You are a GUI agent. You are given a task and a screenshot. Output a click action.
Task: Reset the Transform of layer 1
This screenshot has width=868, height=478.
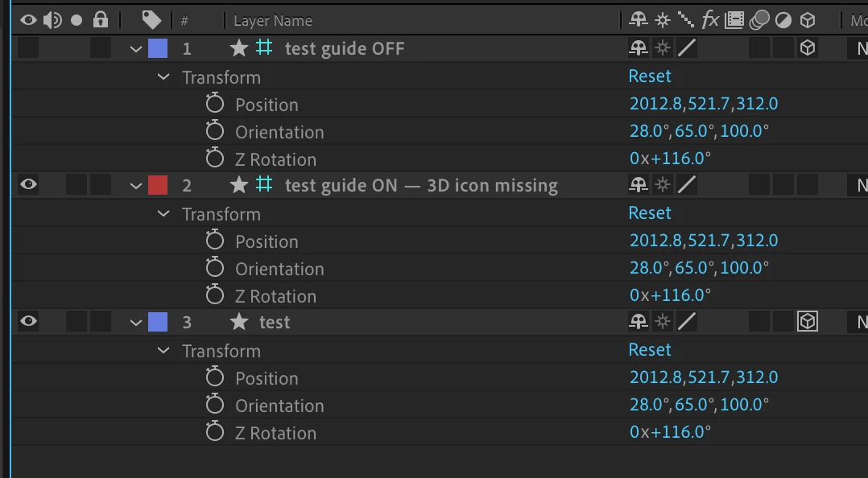tap(649, 76)
